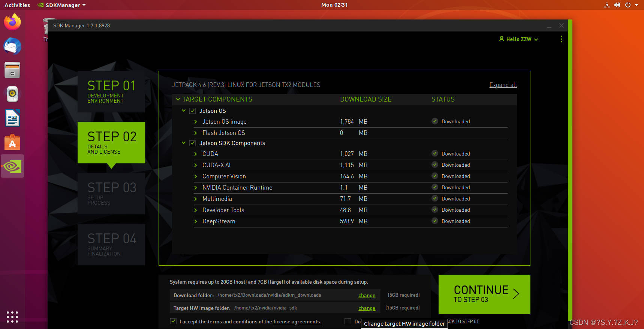Screen dimensions: 644x329
Task: Expand the NVIDIA Container Runtime row
Action: (196, 188)
